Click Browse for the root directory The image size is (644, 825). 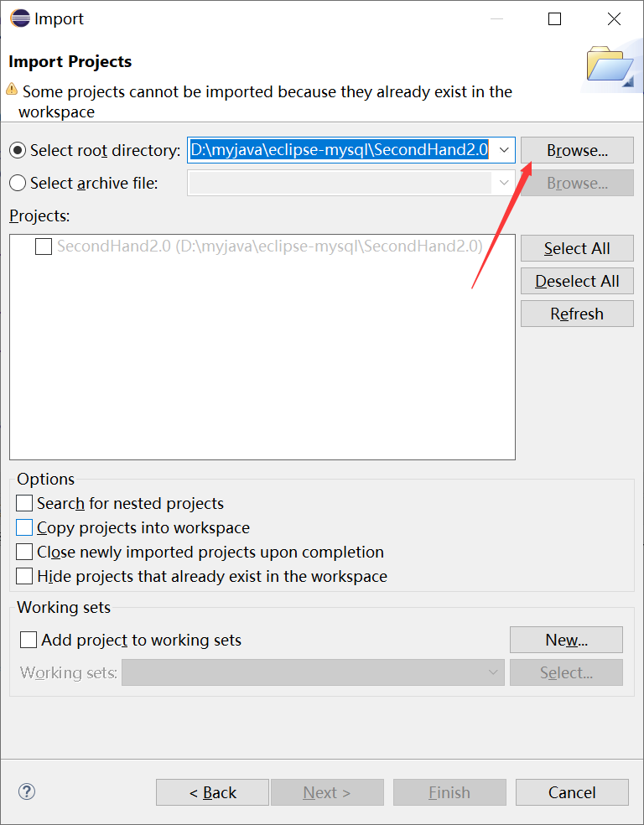point(577,150)
